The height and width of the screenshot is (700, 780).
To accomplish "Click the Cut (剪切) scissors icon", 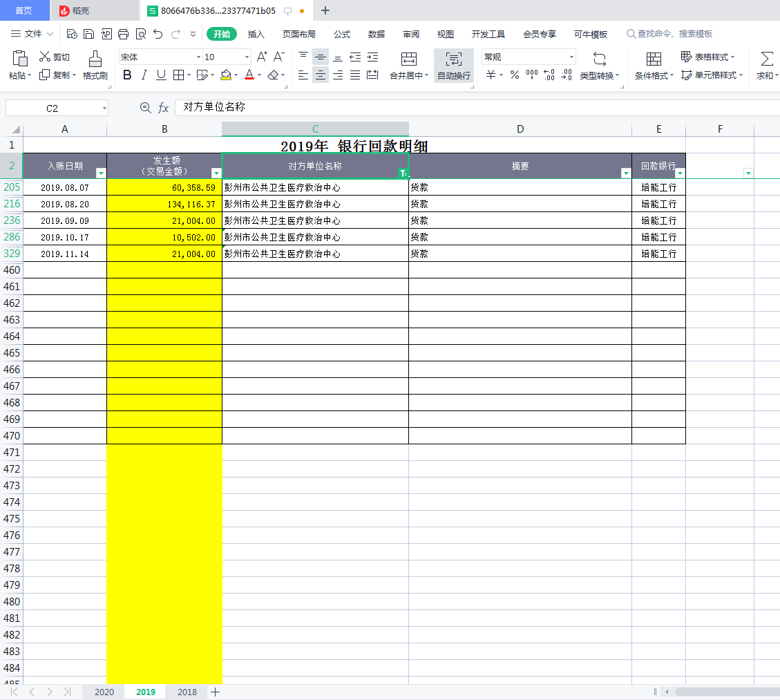I will [x=45, y=57].
